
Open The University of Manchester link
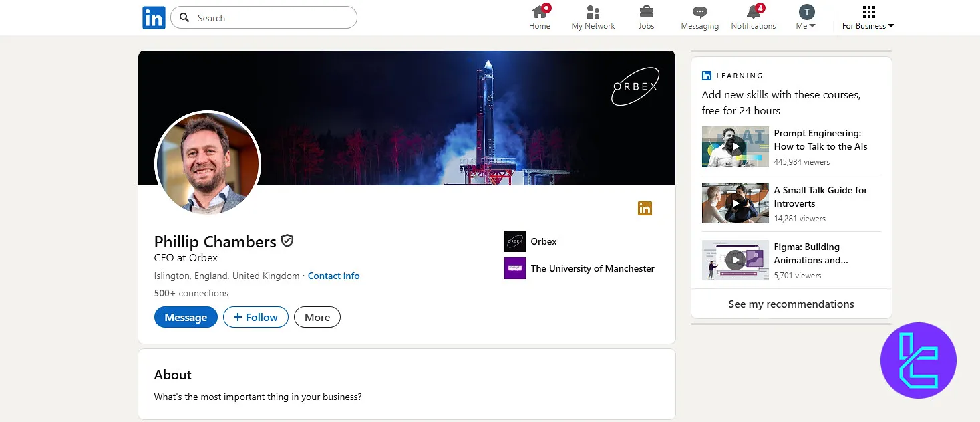(592, 268)
